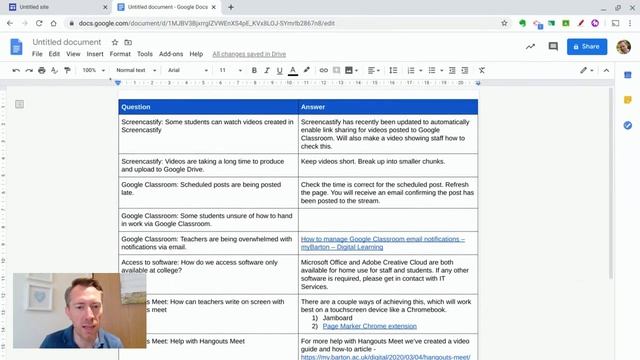Click the Bulleted list icon

pyautogui.click(x=432, y=71)
